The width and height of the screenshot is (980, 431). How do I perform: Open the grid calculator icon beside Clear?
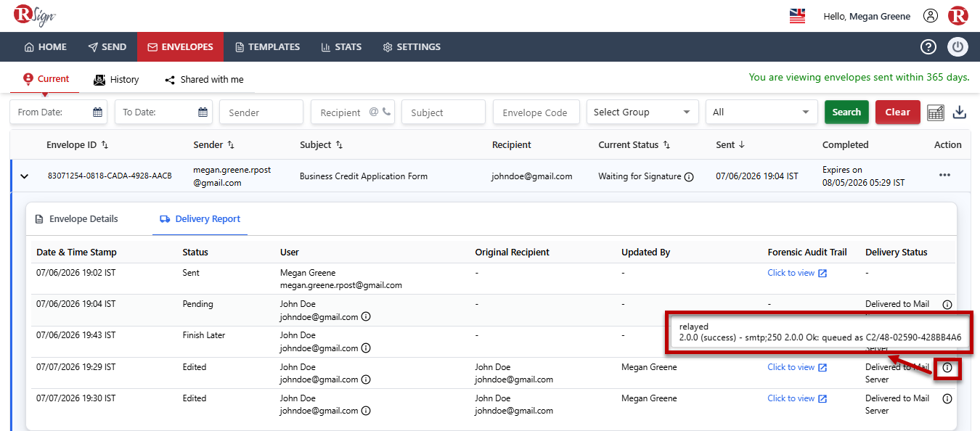936,112
